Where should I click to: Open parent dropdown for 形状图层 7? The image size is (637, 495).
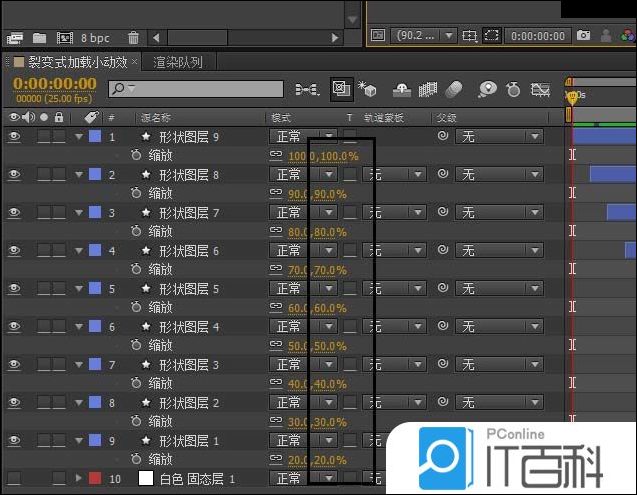(499, 213)
